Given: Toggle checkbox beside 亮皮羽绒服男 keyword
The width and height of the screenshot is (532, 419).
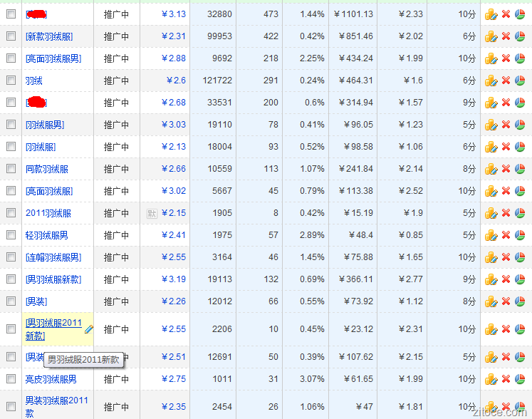Looking at the screenshot, I should (11, 379).
